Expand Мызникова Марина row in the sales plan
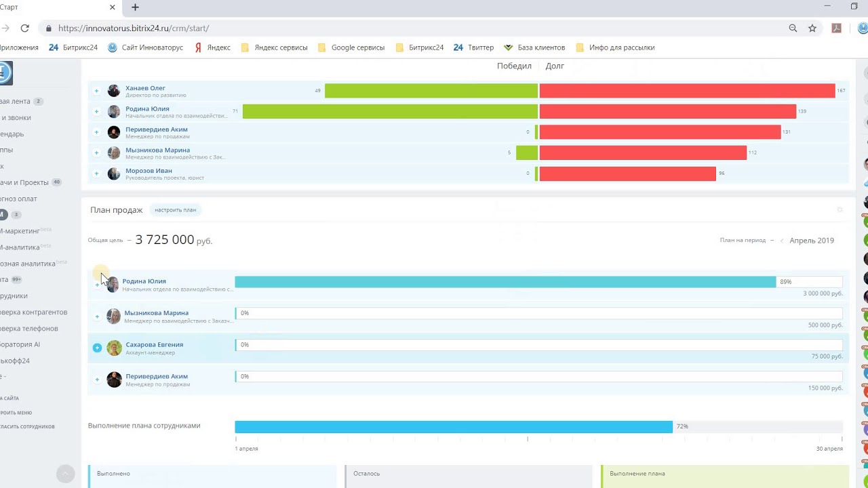Image resolution: width=868 pixels, height=488 pixels. point(97,317)
